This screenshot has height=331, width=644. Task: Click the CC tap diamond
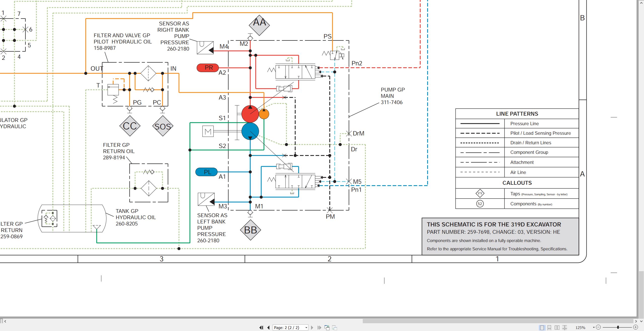click(x=130, y=126)
